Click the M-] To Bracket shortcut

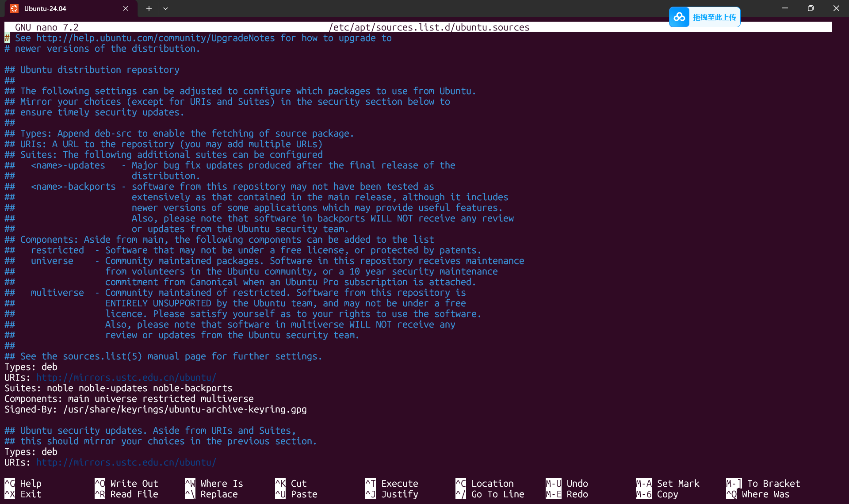coord(763,484)
